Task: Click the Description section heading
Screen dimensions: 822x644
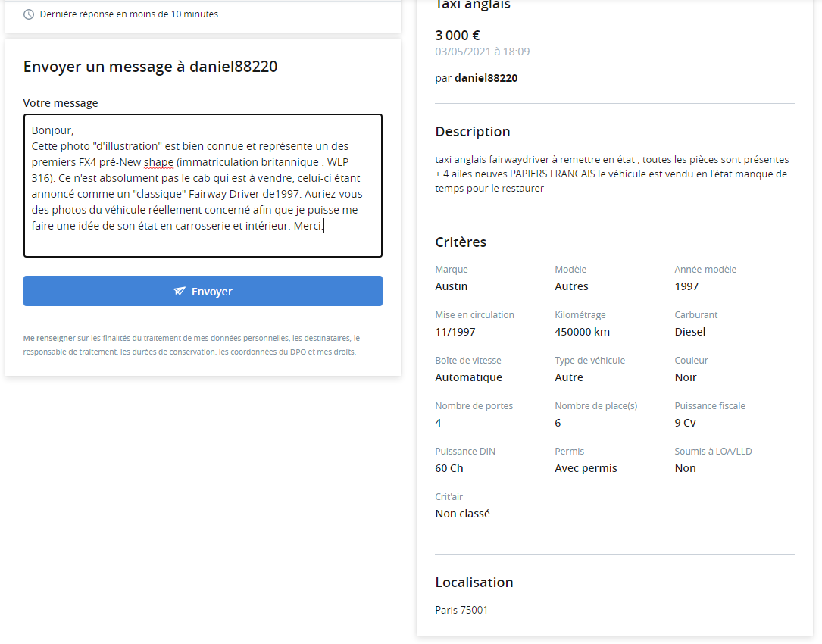Action: 473,132
